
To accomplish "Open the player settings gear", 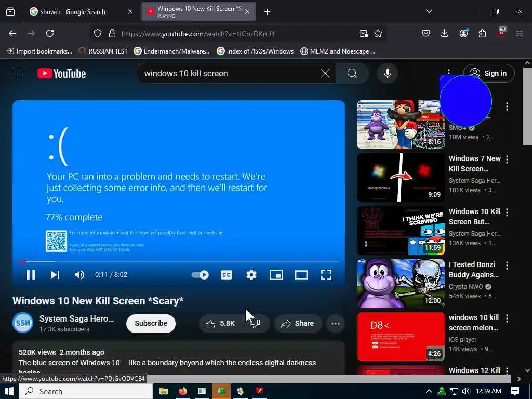I will (x=251, y=275).
